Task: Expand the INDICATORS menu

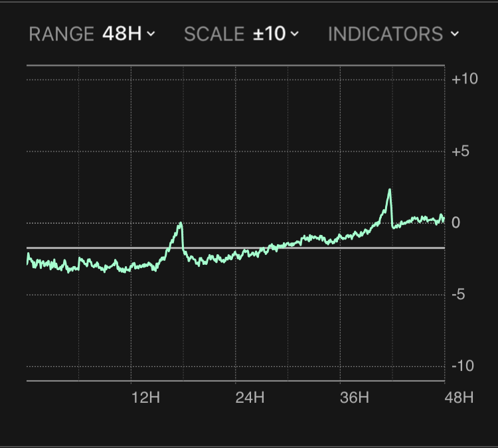Action: pyautogui.click(x=392, y=34)
